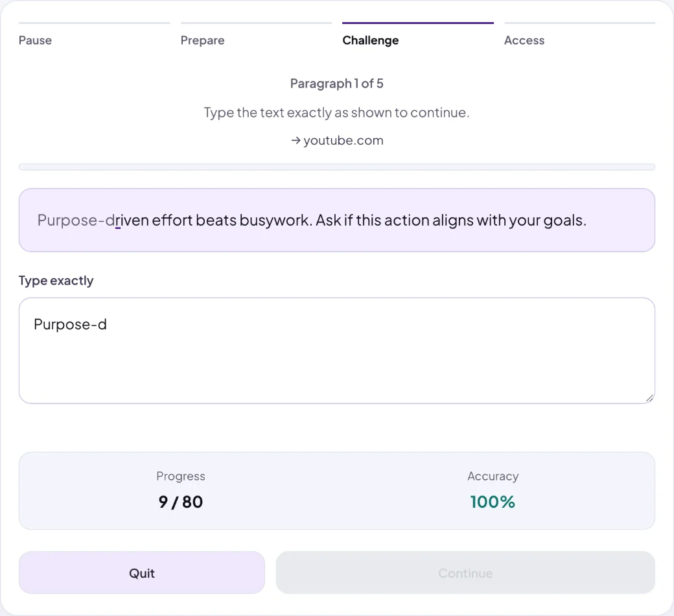Click the text area resize handle

coord(649,398)
